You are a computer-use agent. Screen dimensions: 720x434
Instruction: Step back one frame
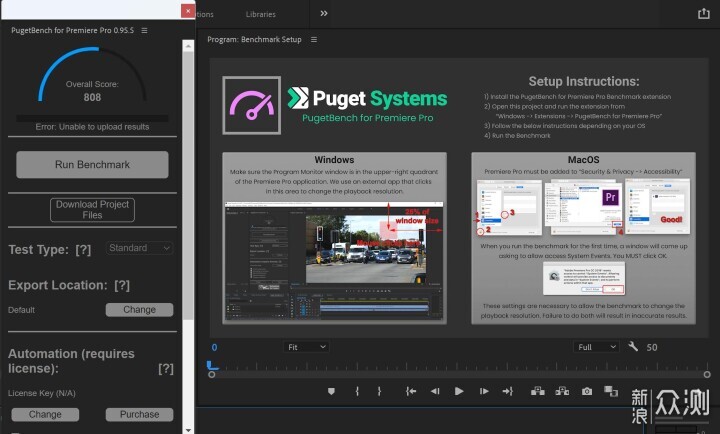coord(435,391)
